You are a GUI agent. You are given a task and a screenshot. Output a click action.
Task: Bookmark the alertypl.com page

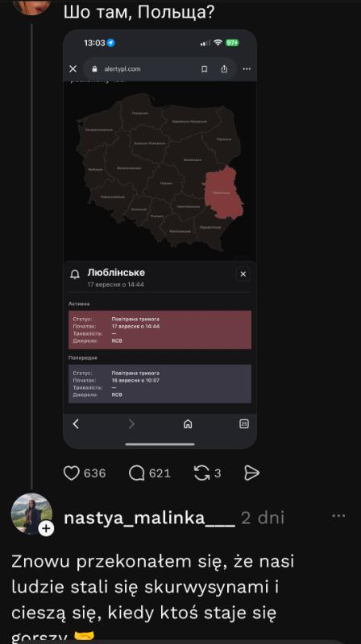204,69
